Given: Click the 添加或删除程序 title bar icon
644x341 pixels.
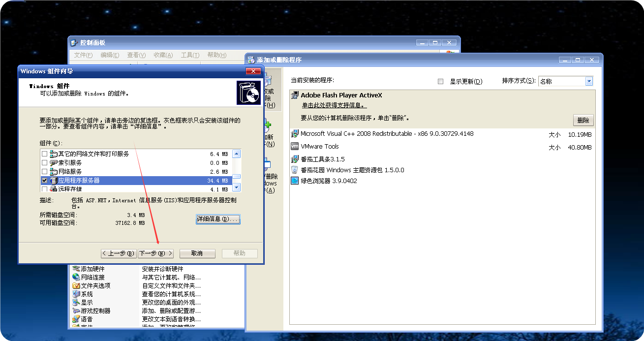Looking at the screenshot, I should coord(251,60).
